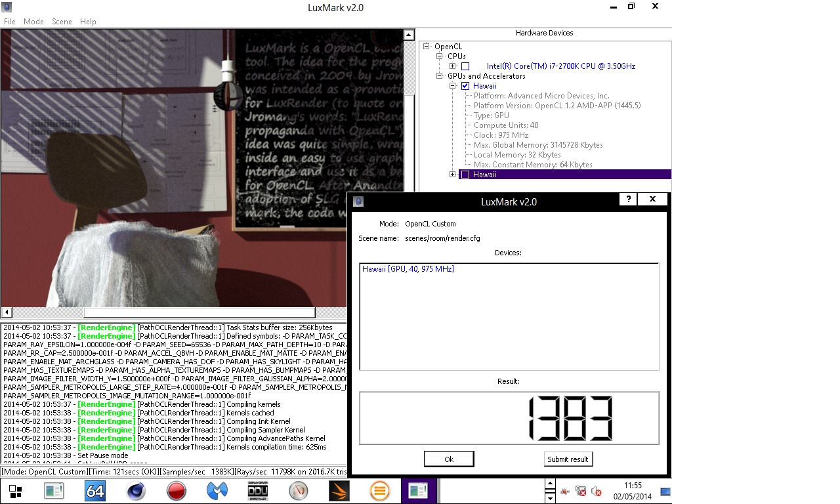The image size is (840, 504).
Task: Click the Windows task switcher icon in taskbar
Action: (x=15, y=492)
